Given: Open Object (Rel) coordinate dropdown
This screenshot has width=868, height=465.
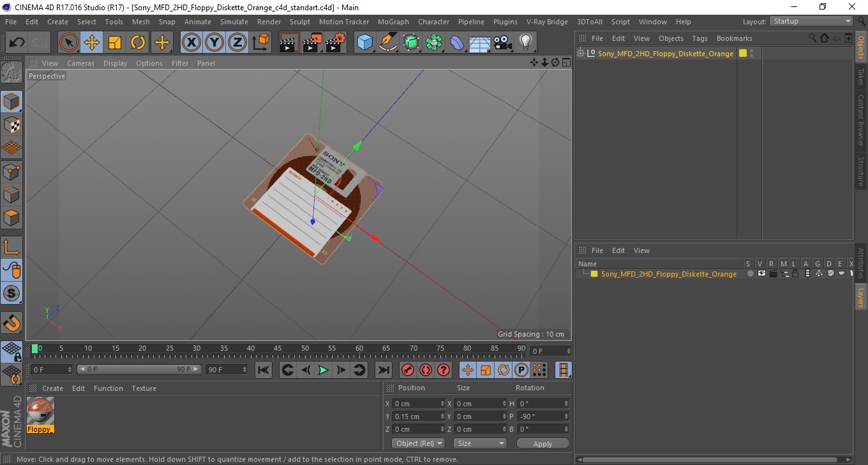Looking at the screenshot, I should point(419,443).
